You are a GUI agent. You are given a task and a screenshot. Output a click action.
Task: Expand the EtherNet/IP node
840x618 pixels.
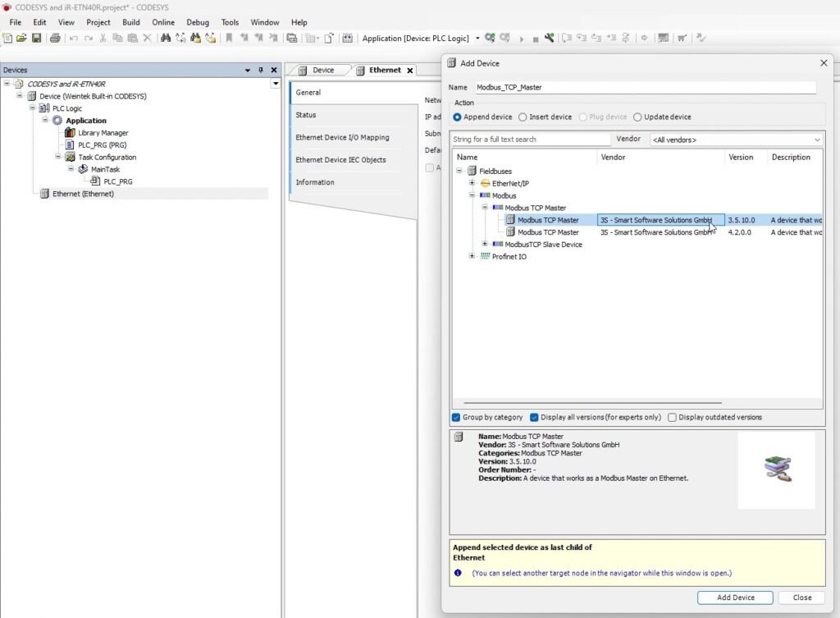472,183
